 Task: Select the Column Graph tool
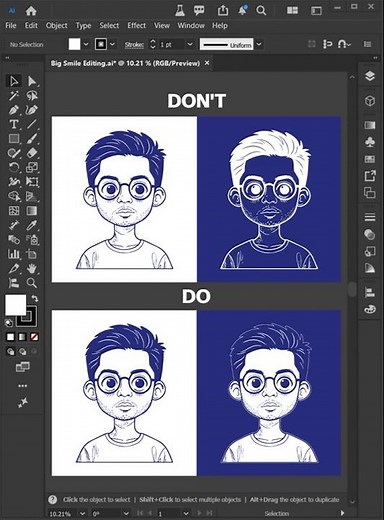[x=14, y=254]
